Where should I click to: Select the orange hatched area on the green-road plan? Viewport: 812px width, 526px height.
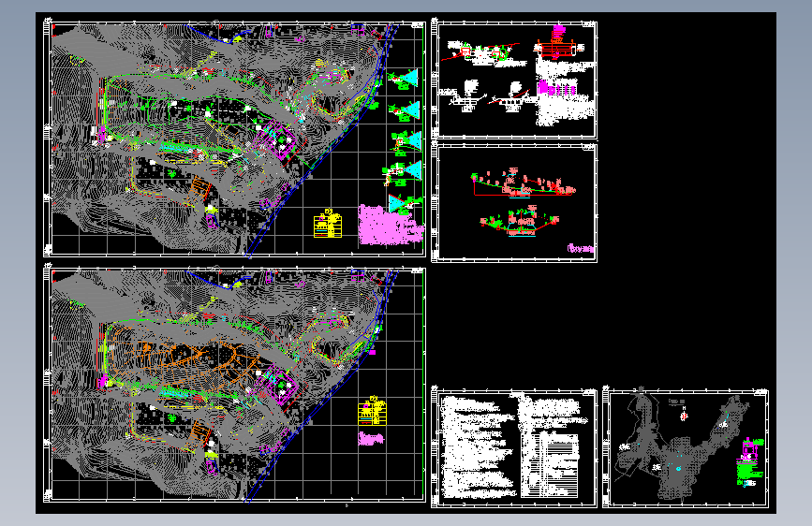pos(199,187)
